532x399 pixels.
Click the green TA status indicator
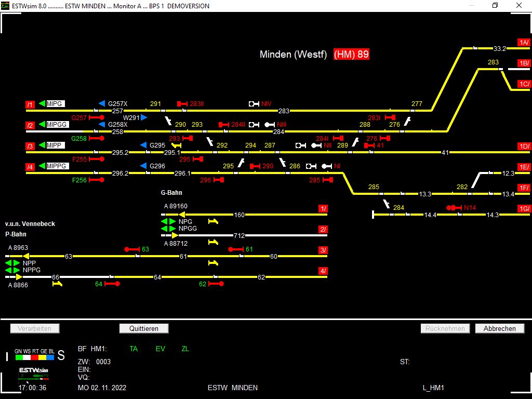(x=134, y=349)
